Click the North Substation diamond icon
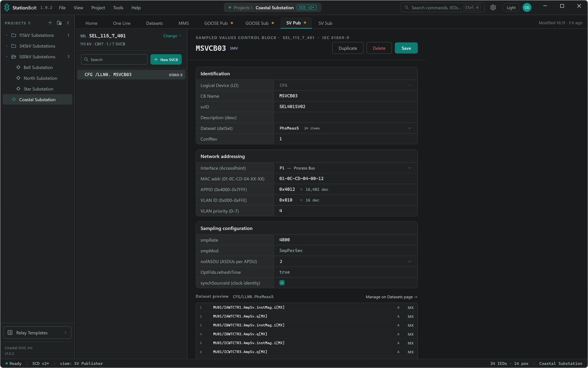 18,78
